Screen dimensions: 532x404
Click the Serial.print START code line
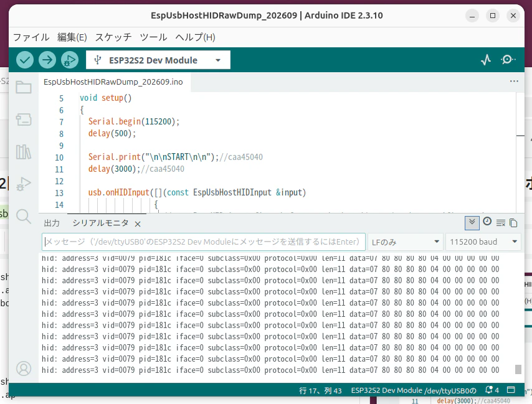(x=176, y=157)
